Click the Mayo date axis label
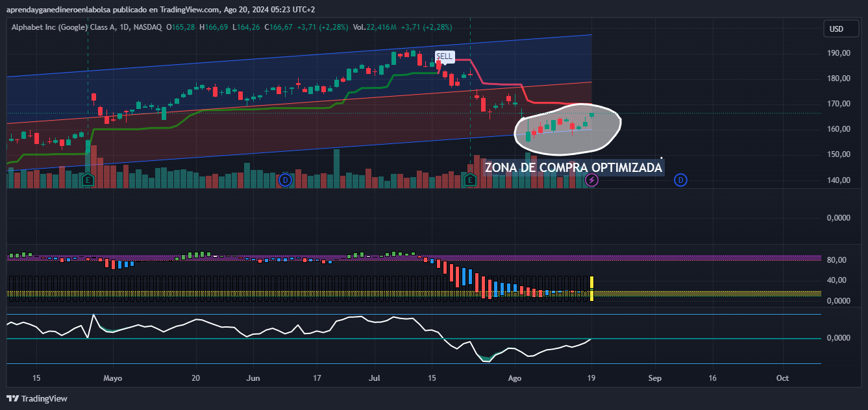This screenshot has height=410, width=868. click(x=112, y=378)
